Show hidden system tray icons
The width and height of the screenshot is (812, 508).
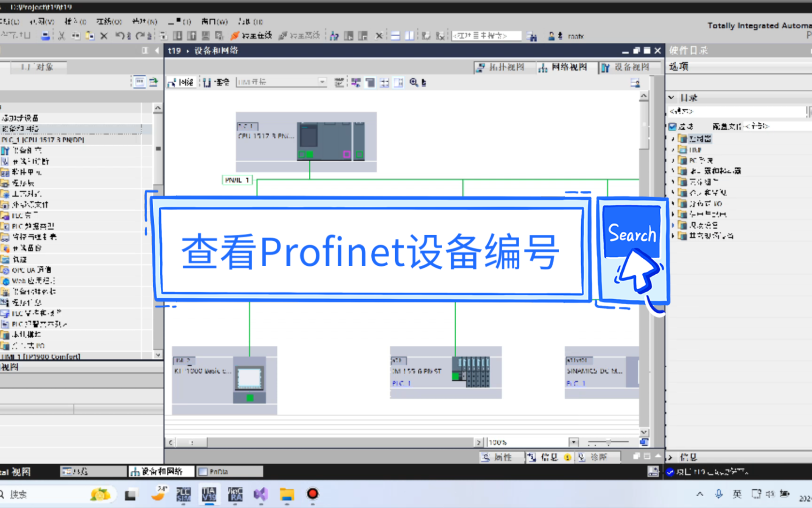click(x=700, y=494)
